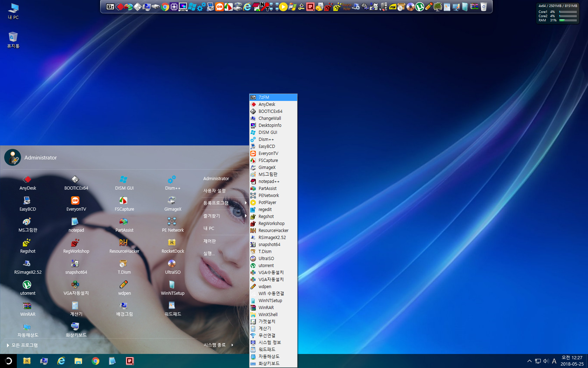This screenshot has width=588, height=368.
Task: Launch RSImageX2.52 tile in start menu
Action: [x=28, y=267]
